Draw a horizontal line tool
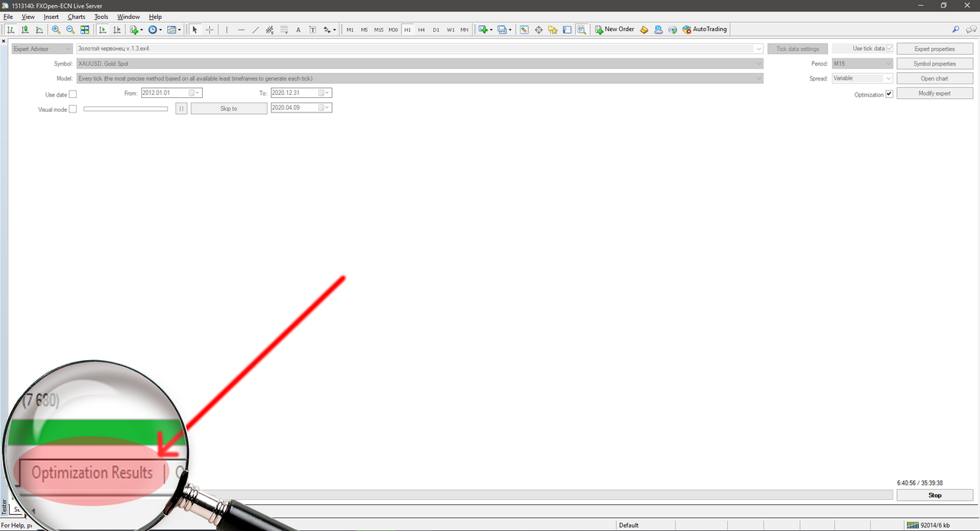This screenshot has height=531, width=980. pyautogui.click(x=242, y=30)
